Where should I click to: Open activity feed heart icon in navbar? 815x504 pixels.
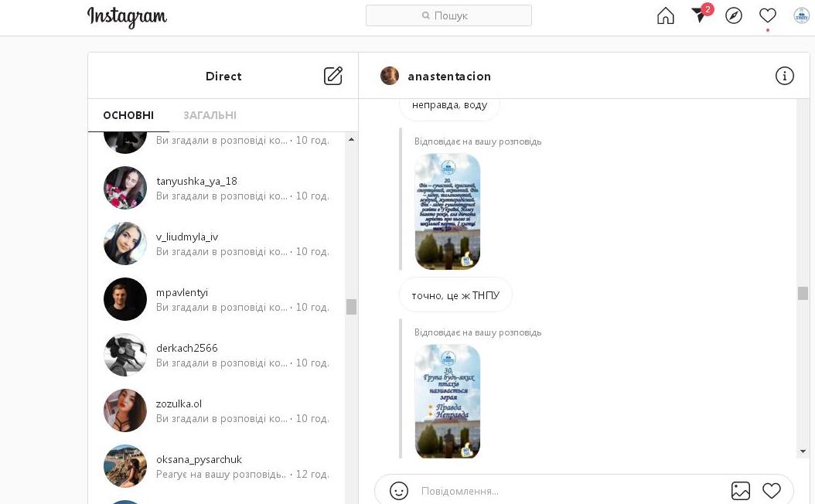767,15
